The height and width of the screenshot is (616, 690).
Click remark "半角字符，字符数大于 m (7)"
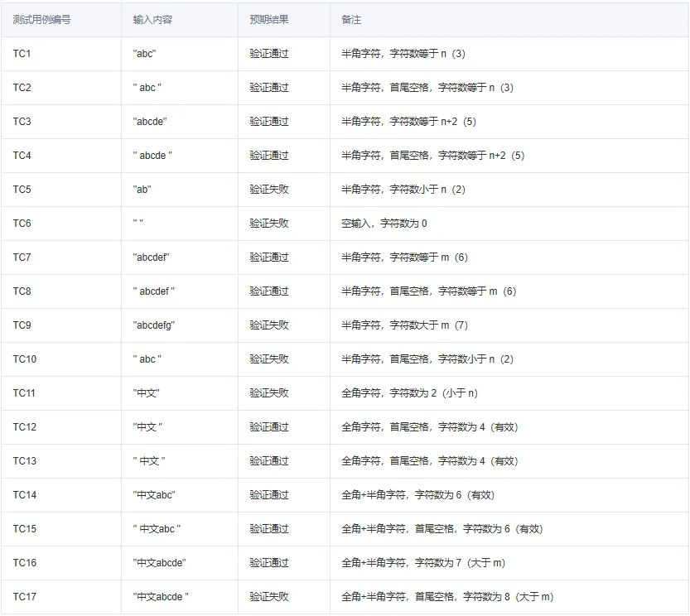405,325
